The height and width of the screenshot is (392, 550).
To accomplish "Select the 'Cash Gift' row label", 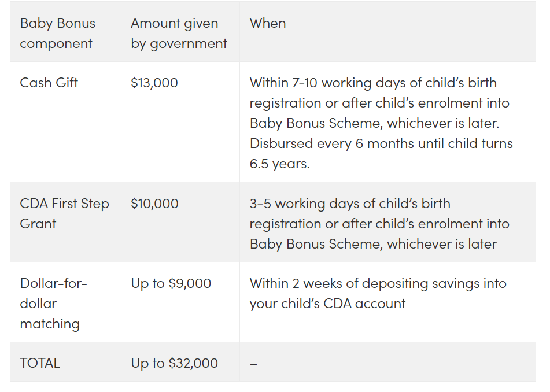I will [x=49, y=83].
